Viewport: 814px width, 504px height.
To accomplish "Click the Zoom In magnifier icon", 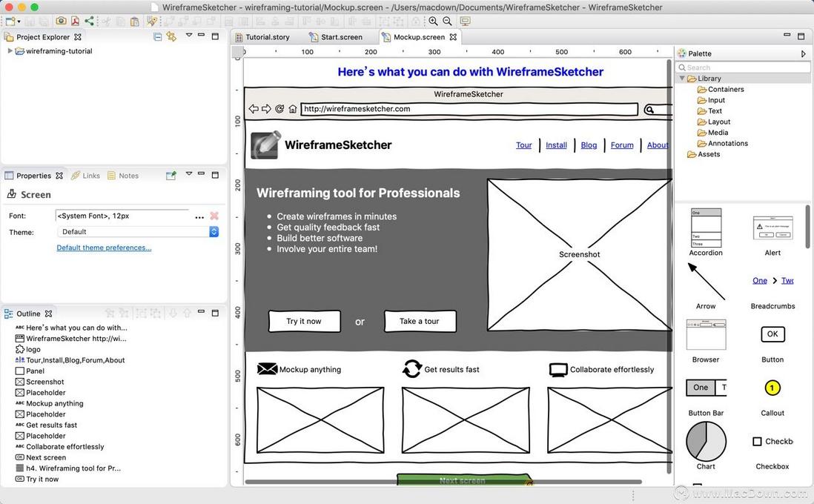I will tap(433, 21).
